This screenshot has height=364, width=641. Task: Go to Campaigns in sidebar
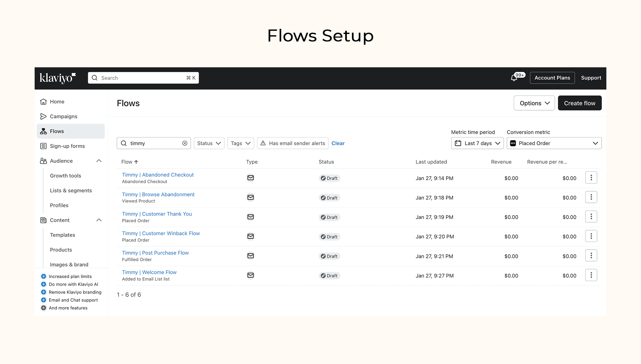pos(63,116)
